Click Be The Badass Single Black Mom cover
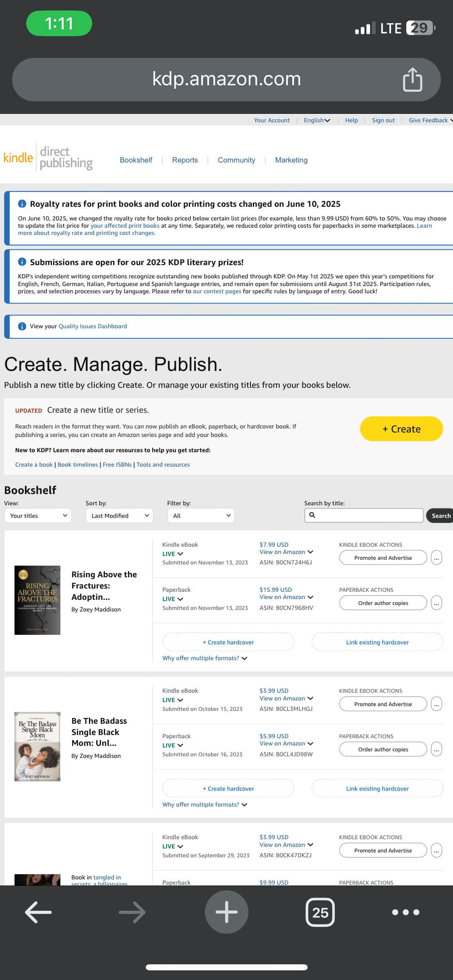The height and width of the screenshot is (980, 453). pos(37,747)
